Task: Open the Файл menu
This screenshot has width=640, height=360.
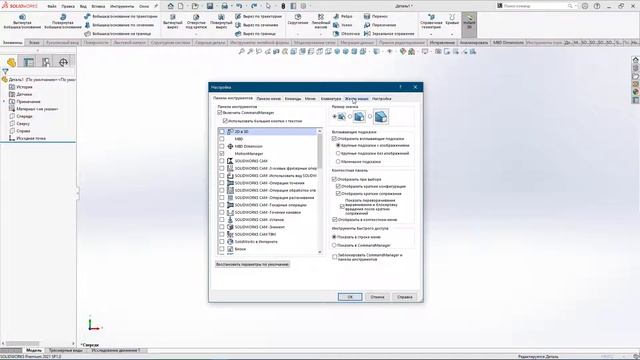Action: [x=52, y=7]
